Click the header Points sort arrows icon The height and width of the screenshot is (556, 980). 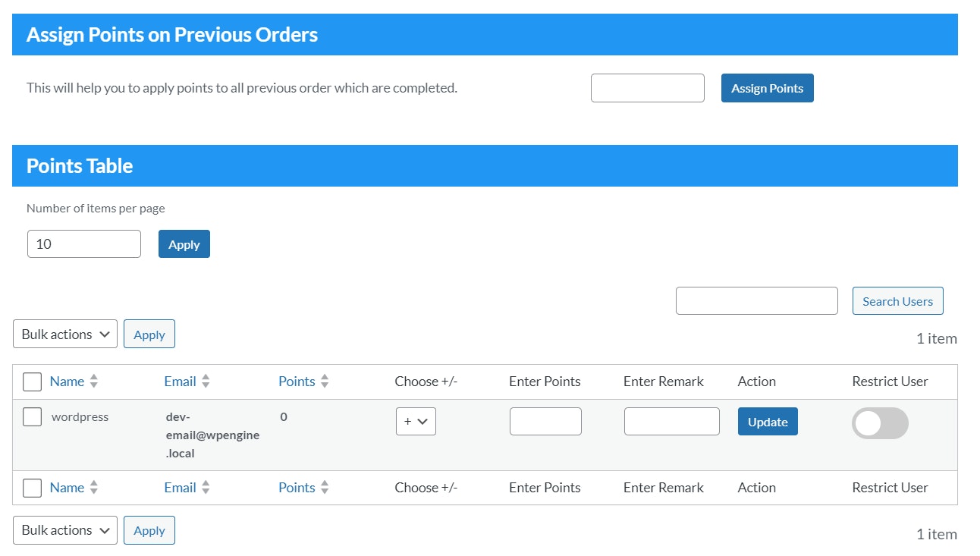(325, 382)
